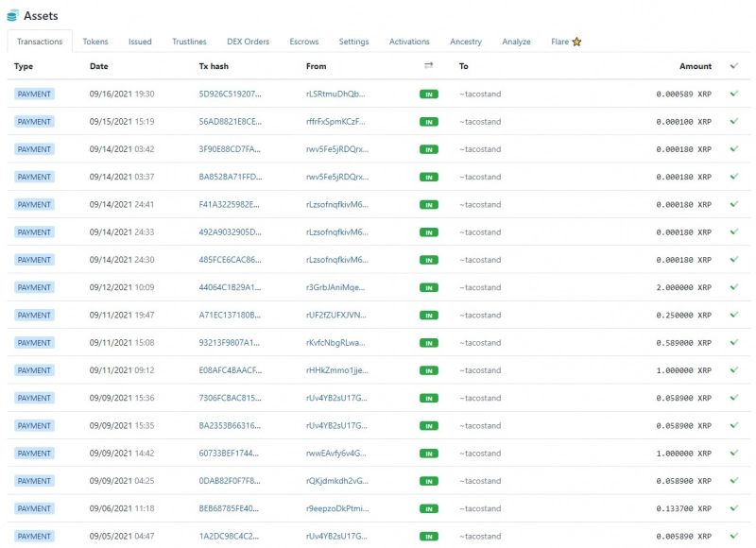Click the Tx hash column header

[x=214, y=66]
